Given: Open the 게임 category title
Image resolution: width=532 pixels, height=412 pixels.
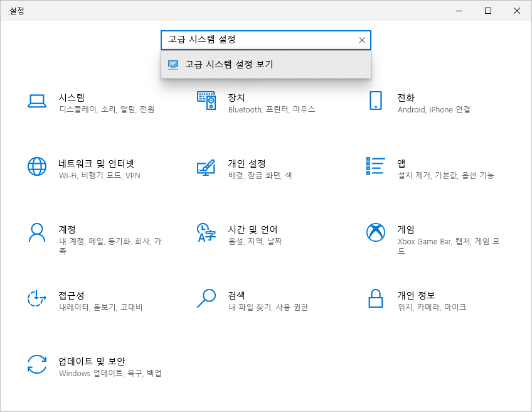Looking at the screenshot, I should click(x=406, y=230).
